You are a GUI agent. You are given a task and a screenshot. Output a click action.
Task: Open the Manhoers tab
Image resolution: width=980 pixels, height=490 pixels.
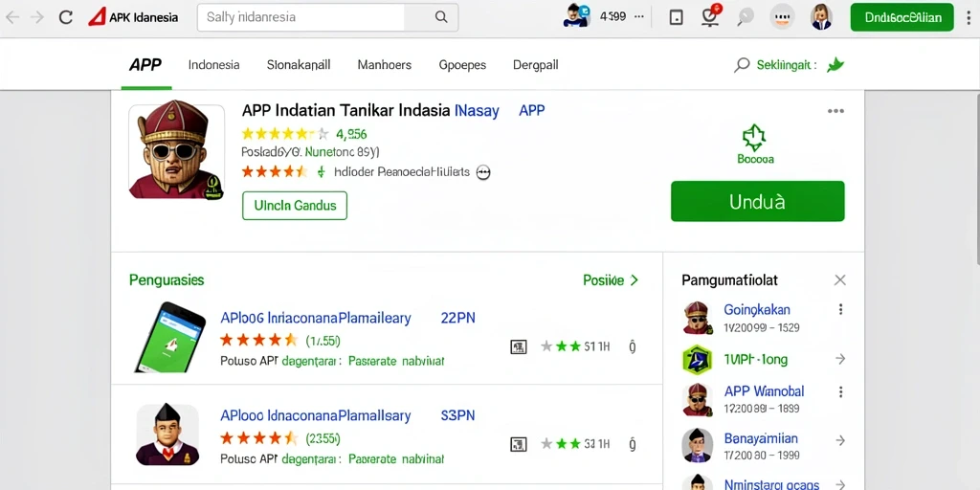tap(385, 65)
